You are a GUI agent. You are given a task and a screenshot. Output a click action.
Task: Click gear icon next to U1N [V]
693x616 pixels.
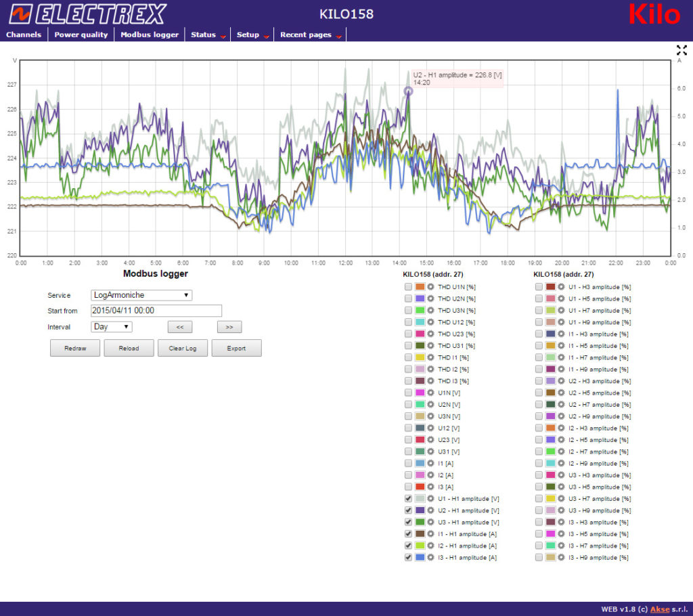(430, 393)
